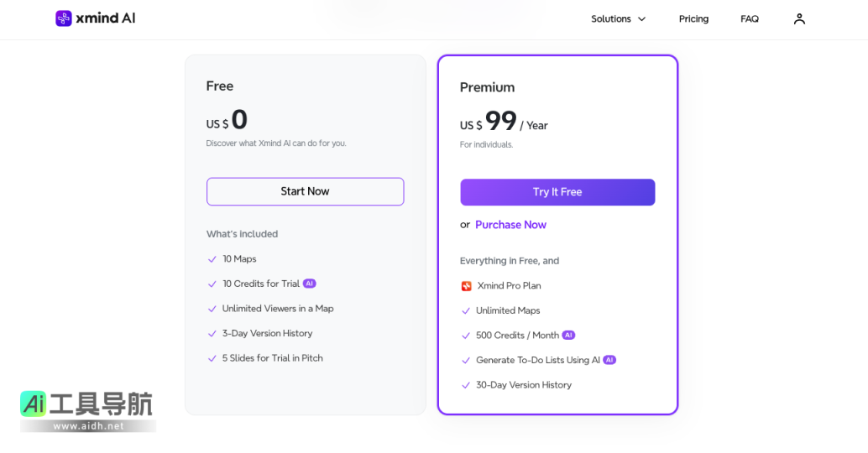
Task: Follow the Purchase Now link
Action: click(510, 225)
